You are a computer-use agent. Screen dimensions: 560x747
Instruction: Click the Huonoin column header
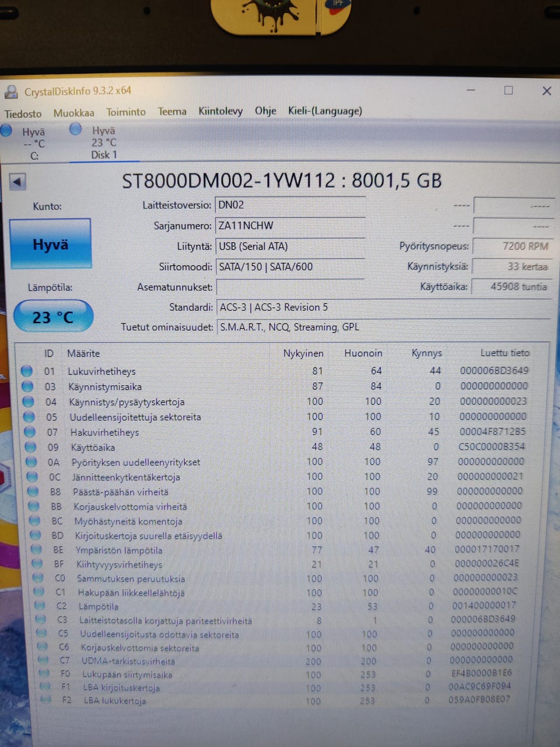pos(363,353)
